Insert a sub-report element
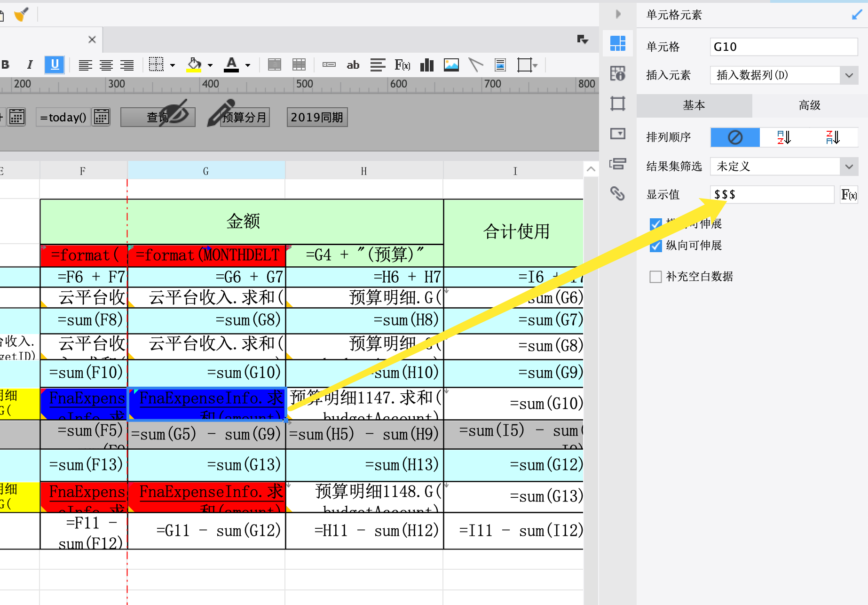The image size is (868, 605). [500, 65]
